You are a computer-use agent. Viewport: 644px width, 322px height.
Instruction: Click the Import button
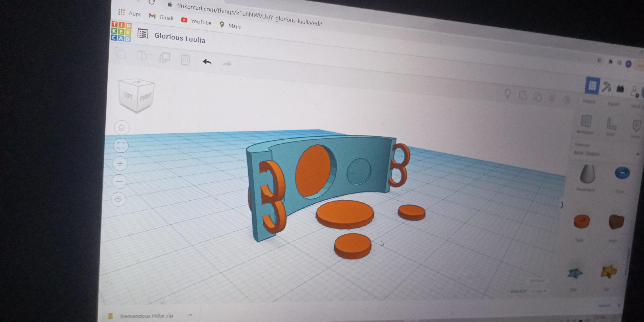[x=589, y=101]
